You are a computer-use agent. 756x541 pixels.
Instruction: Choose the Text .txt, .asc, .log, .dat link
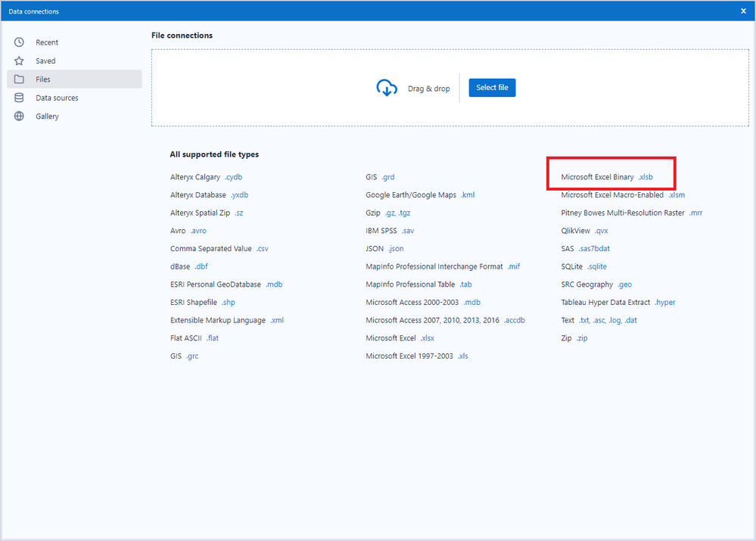click(608, 320)
